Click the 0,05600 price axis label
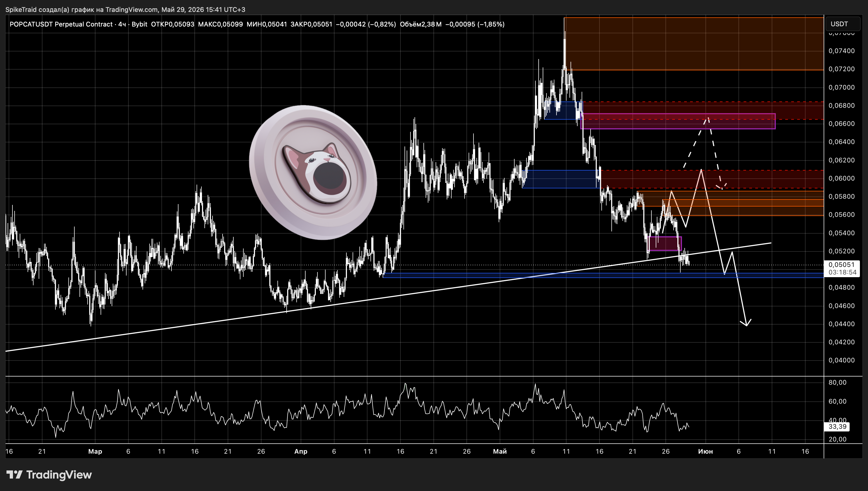 point(842,215)
